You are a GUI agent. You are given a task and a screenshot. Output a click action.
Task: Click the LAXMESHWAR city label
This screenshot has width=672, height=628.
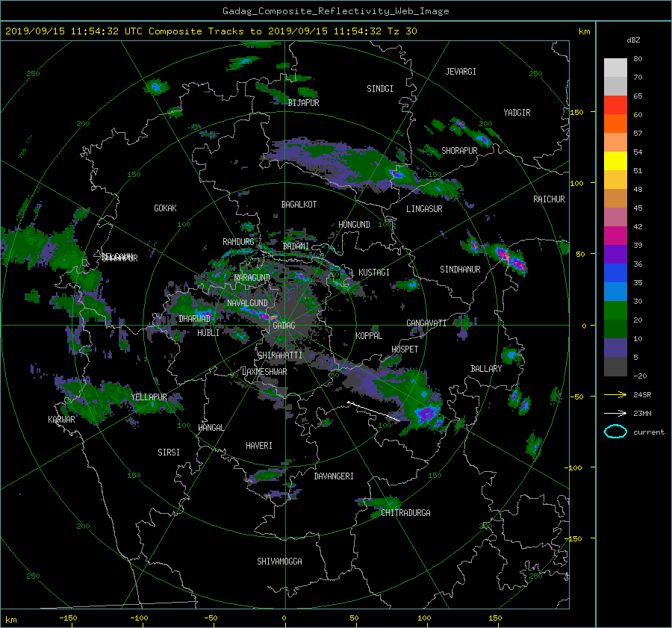click(x=264, y=372)
